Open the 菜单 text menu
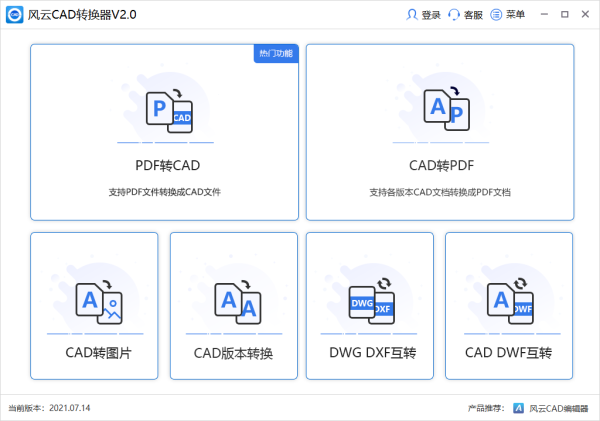600x421 pixels. click(x=515, y=15)
